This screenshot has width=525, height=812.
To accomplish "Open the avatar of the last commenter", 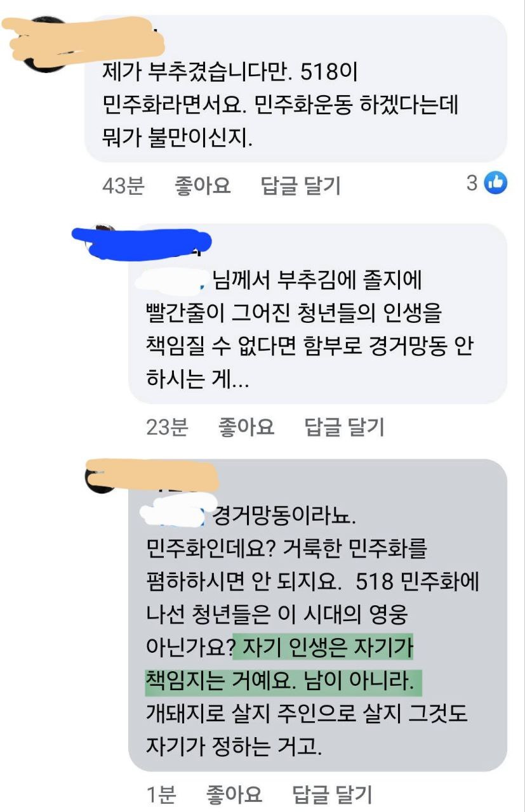I will click(102, 476).
